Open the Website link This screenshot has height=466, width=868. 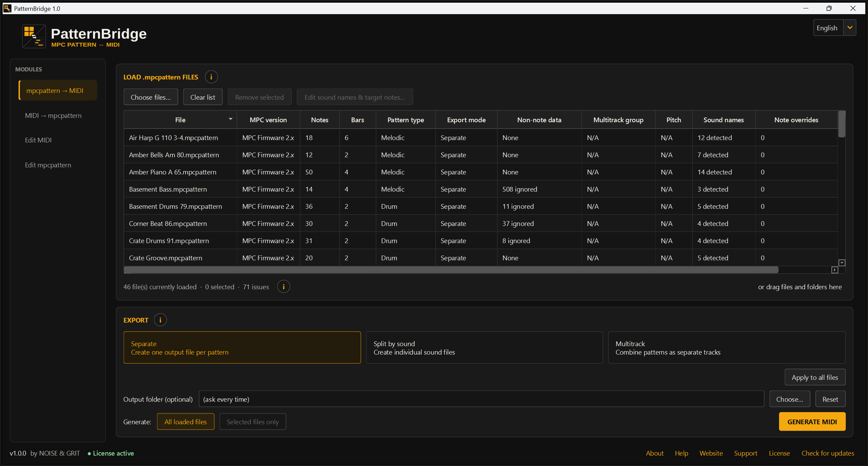[711, 453]
